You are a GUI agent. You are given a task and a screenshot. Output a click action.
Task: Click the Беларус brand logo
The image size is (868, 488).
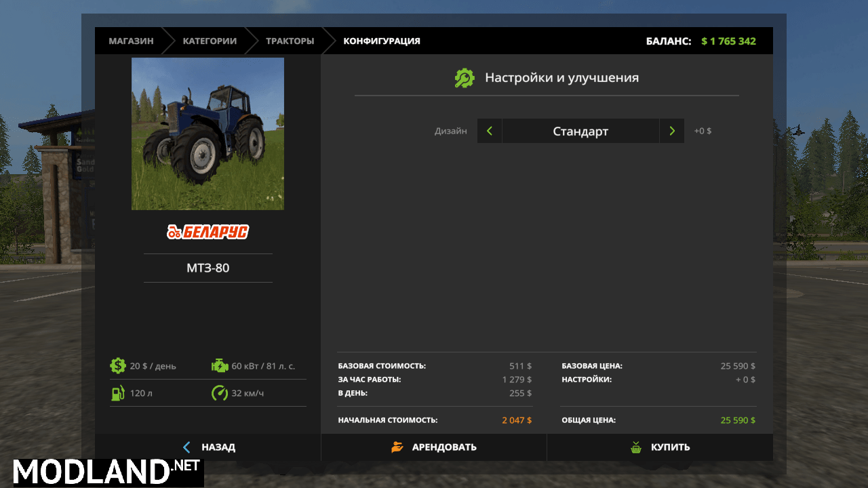pyautogui.click(x=208, y=232)
